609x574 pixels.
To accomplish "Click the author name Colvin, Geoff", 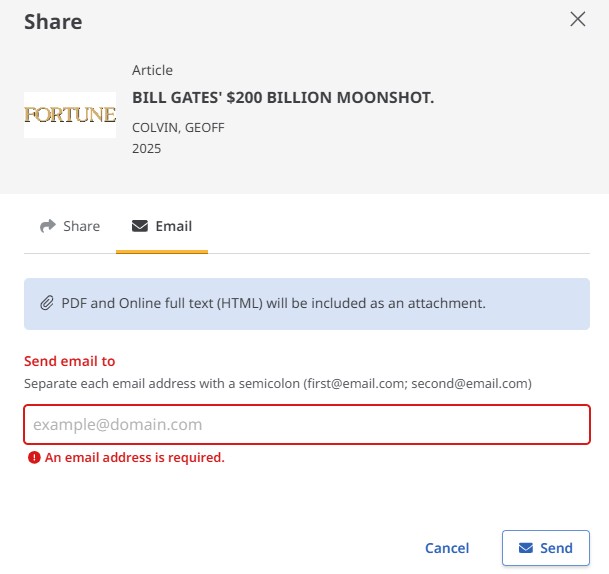I will coord(178,127).
